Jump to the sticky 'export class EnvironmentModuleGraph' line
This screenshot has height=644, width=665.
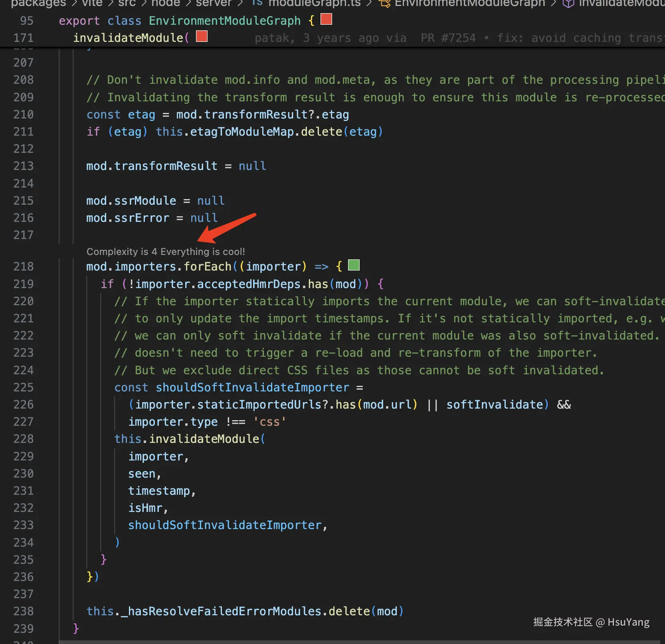point(187,21)
